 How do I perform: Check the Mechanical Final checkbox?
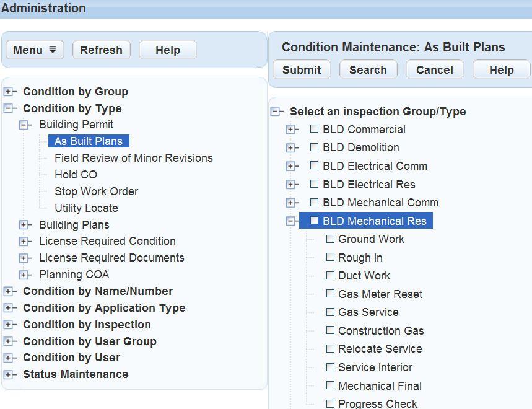pos(330,385)
